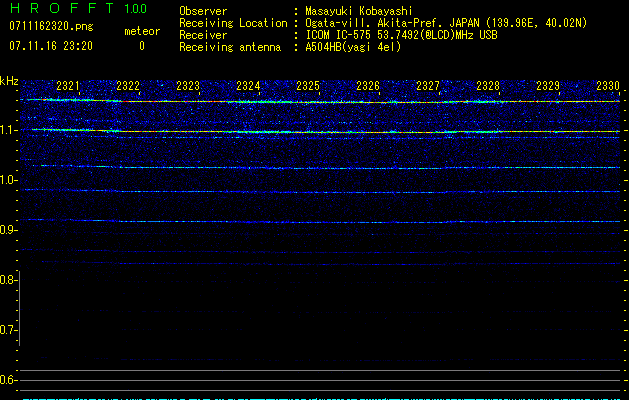Click the HROFFT title text
Image resolution: width=629 pixels, height=400 pixels.
[60, 9]
